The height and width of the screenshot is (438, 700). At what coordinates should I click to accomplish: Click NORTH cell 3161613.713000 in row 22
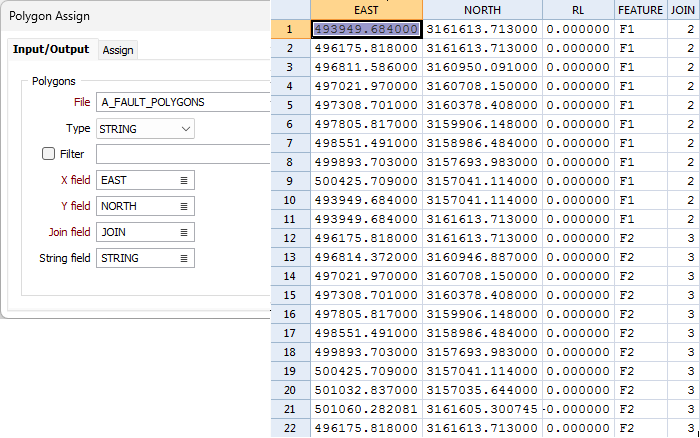483,428
